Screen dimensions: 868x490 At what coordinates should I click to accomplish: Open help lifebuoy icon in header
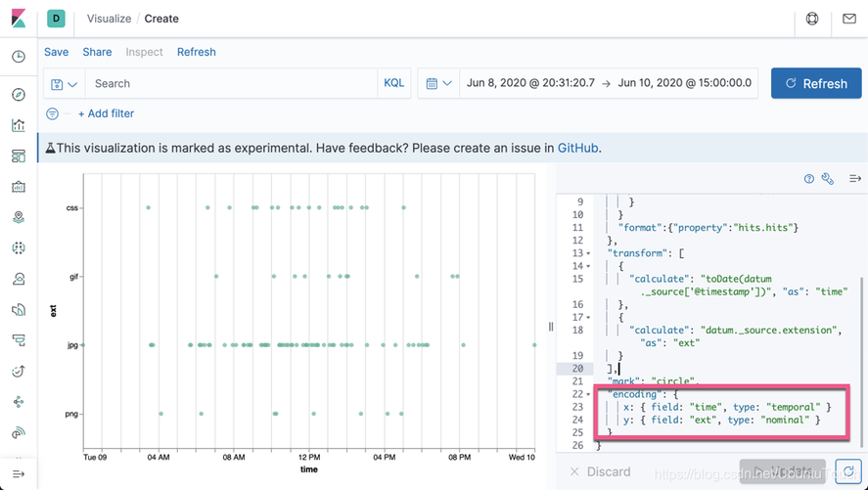(812, 19)
